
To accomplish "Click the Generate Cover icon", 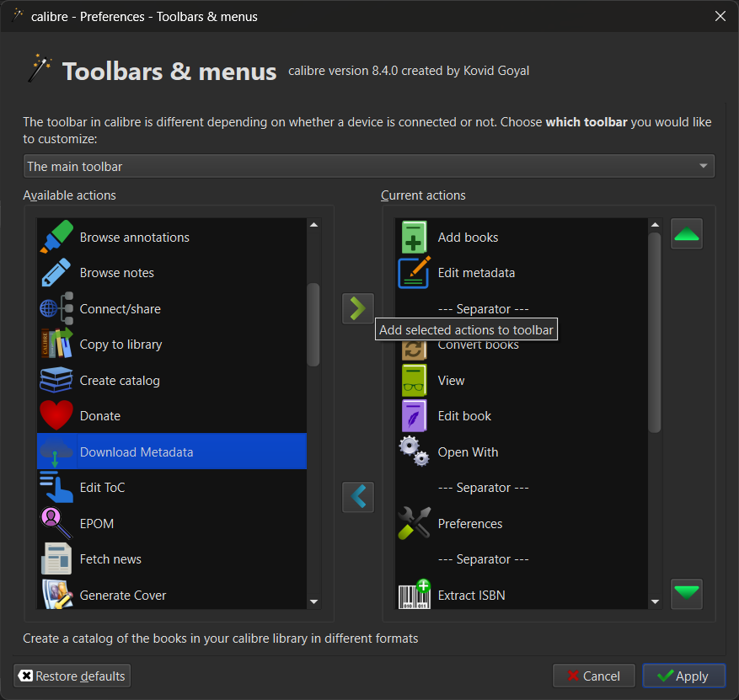I will click(56, 595).
